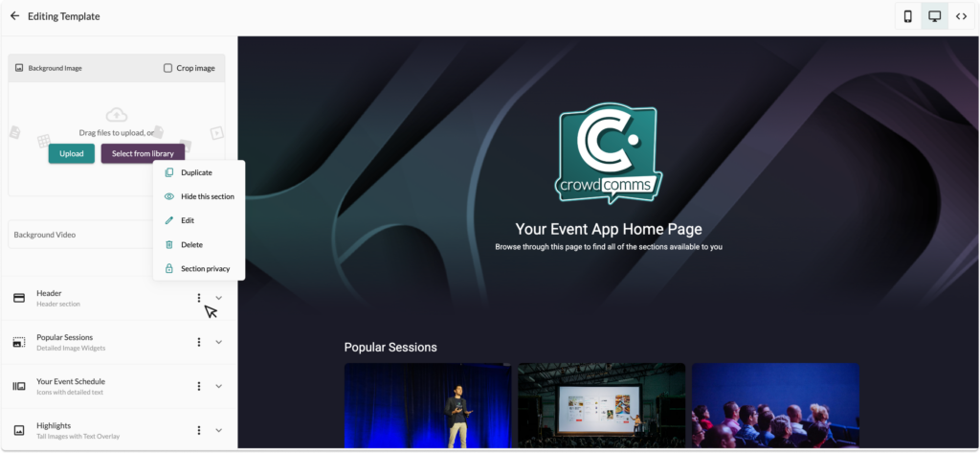Select the Header row label
The width and height of the screenshot is (980, 453).
[x=49, y=293]
